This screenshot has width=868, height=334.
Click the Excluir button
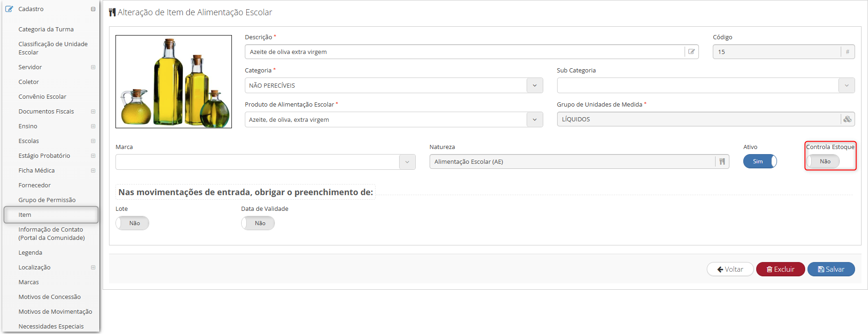point(780,269)
